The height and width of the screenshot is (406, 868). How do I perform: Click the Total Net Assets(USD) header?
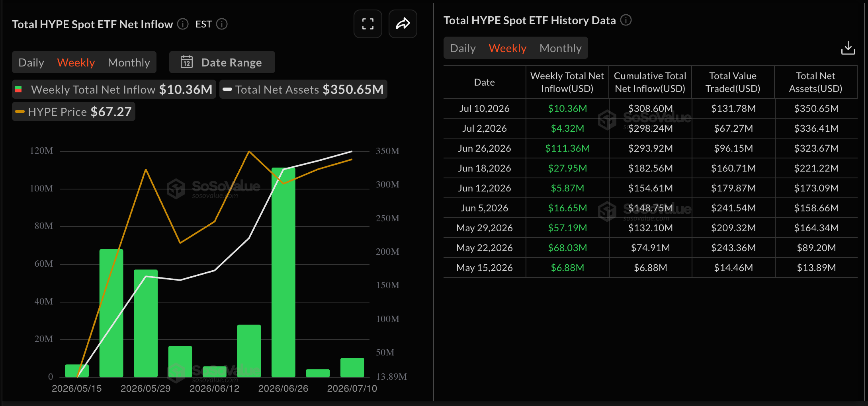(x=816, y=82)
